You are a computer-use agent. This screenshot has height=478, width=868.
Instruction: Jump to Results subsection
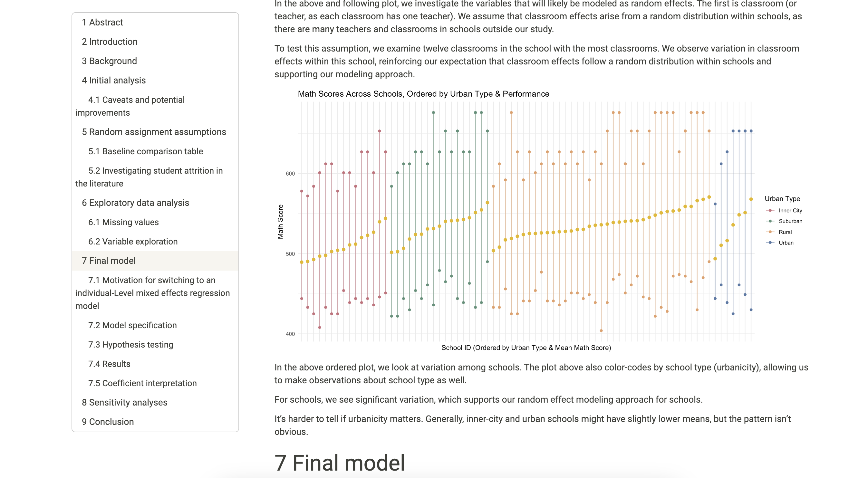(x=109, y=364)
